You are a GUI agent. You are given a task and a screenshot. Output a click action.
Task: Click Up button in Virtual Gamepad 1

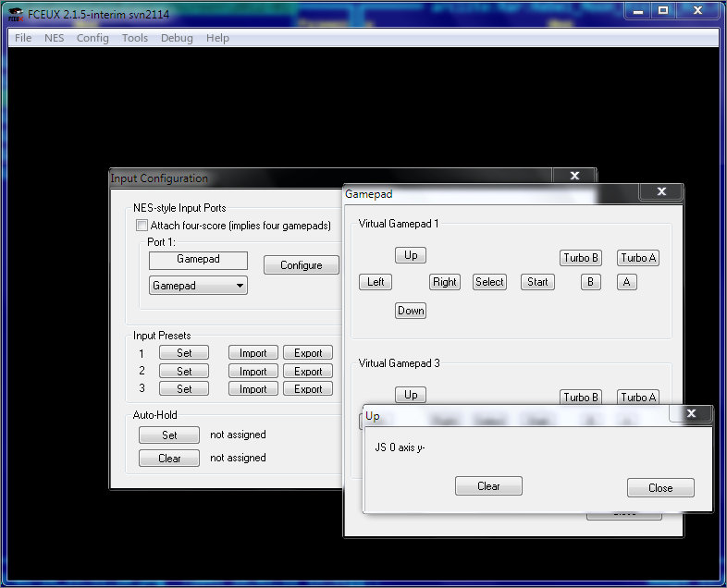pos(411,255)
